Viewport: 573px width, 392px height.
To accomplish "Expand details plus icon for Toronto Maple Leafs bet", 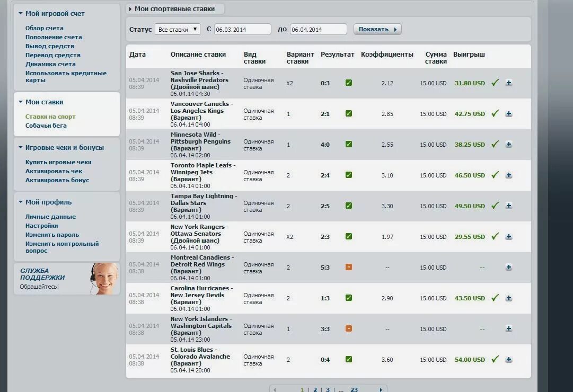I will point(508,175).
